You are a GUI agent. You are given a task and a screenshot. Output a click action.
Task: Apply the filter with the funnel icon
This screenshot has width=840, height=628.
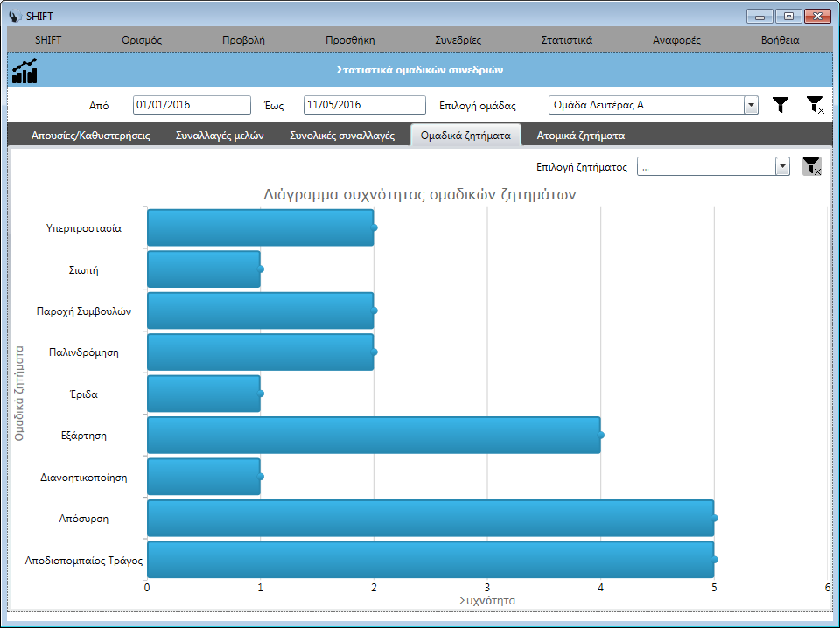[x=780, y=105]
